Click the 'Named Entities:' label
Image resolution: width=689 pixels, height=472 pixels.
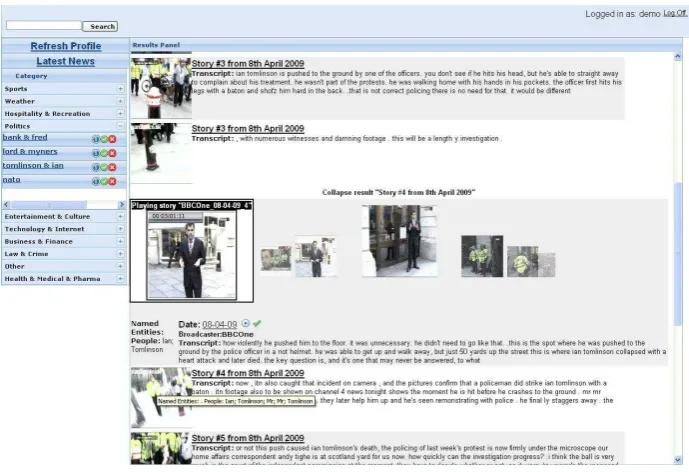[x=147, y=328]
